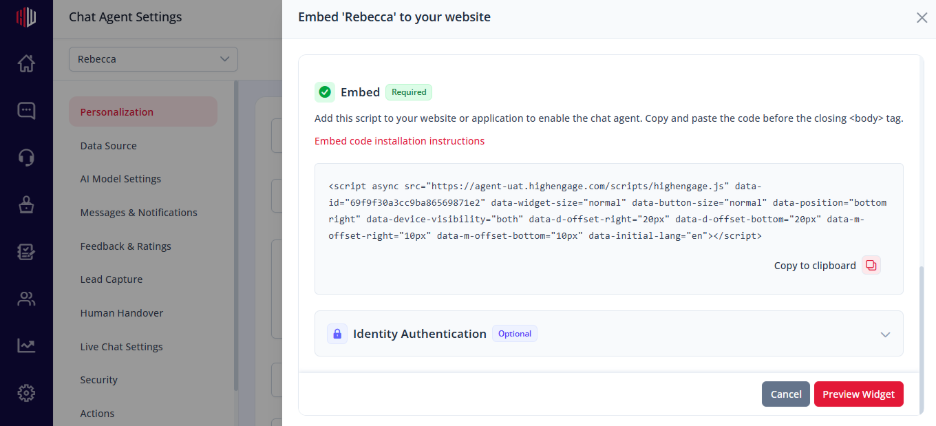Open Embed code installation instructions link
The image size is (936, 426).
point(399,141)
